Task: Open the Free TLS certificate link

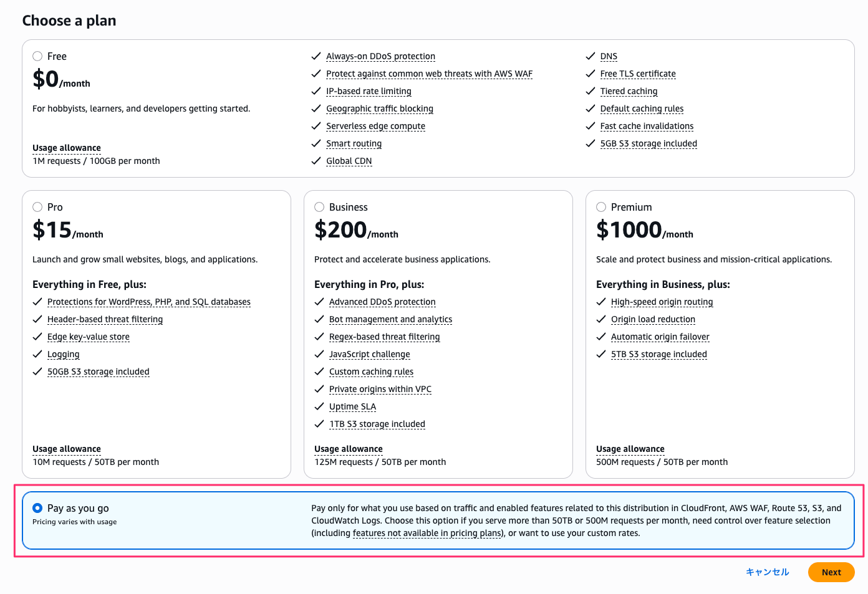Action: 637,74
